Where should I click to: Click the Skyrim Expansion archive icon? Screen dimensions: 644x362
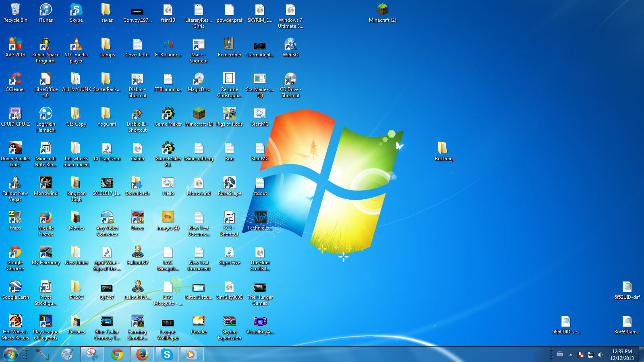229,322
